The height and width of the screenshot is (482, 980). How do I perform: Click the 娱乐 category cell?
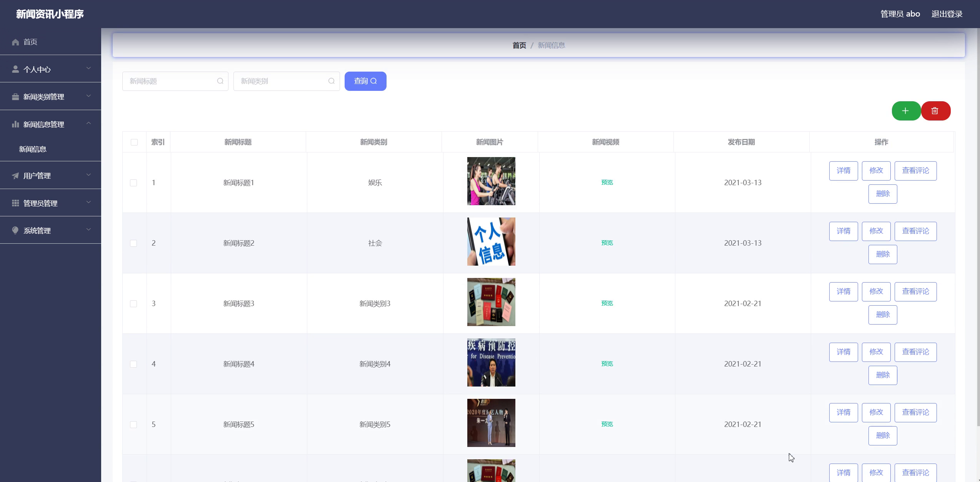(375, 182)
